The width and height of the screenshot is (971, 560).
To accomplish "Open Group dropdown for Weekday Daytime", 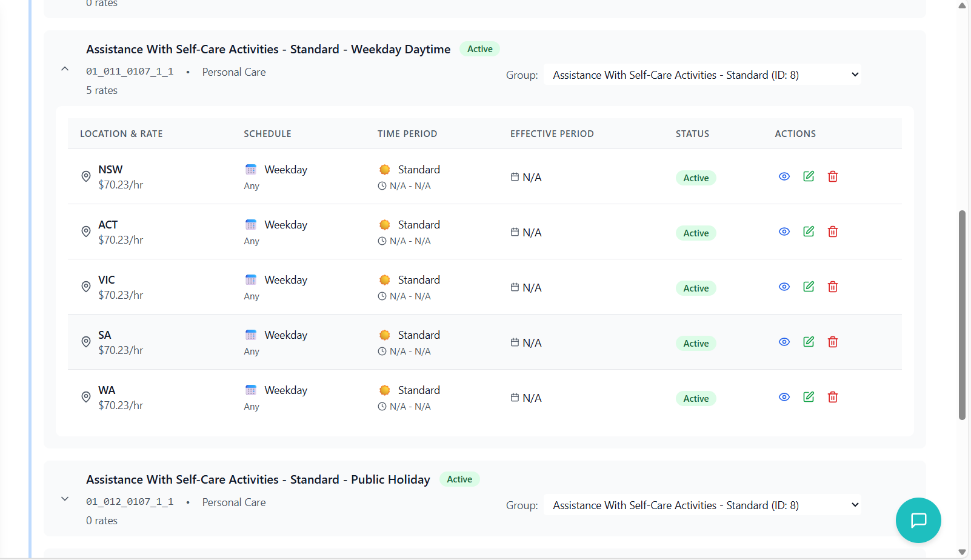I will click(702, 75).
